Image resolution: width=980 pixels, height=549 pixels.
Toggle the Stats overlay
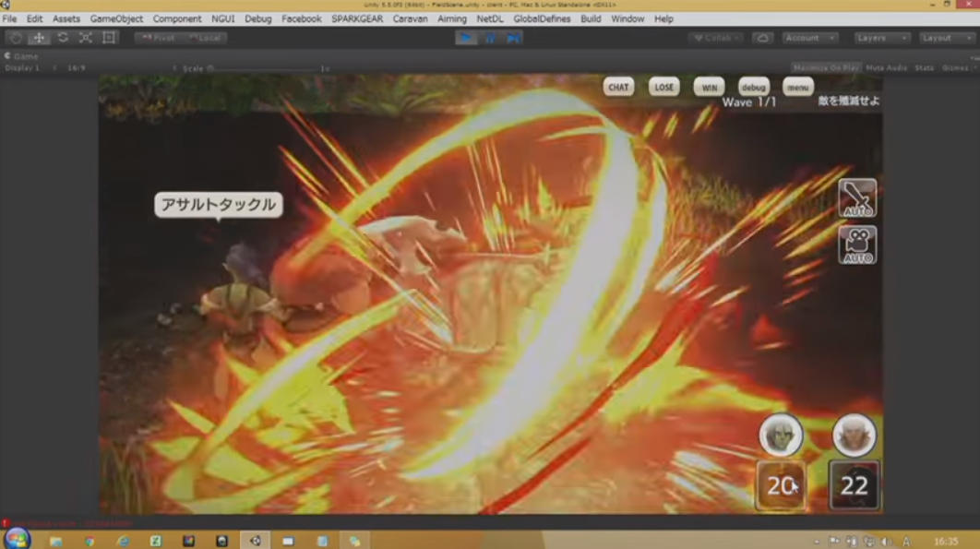tap(924, 68)
